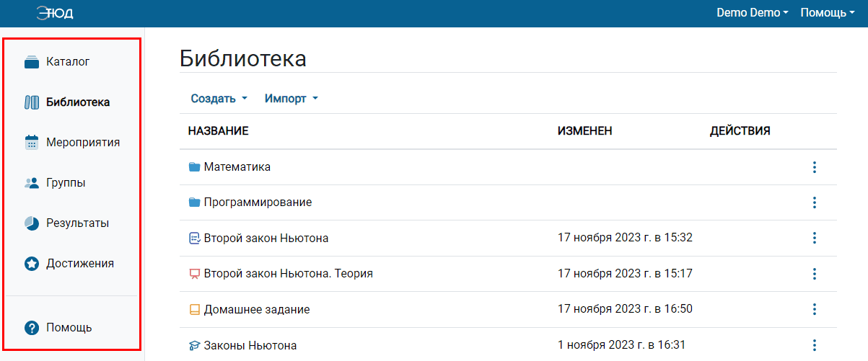
Task: Open Второй закон Ньютона. Теория item
Action: [x=288, y=274]
